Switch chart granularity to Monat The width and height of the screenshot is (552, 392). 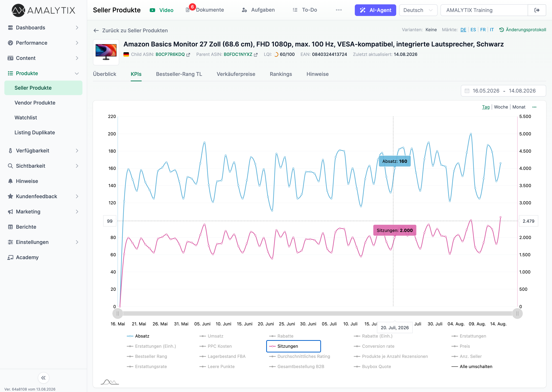[x=519, y=107]
